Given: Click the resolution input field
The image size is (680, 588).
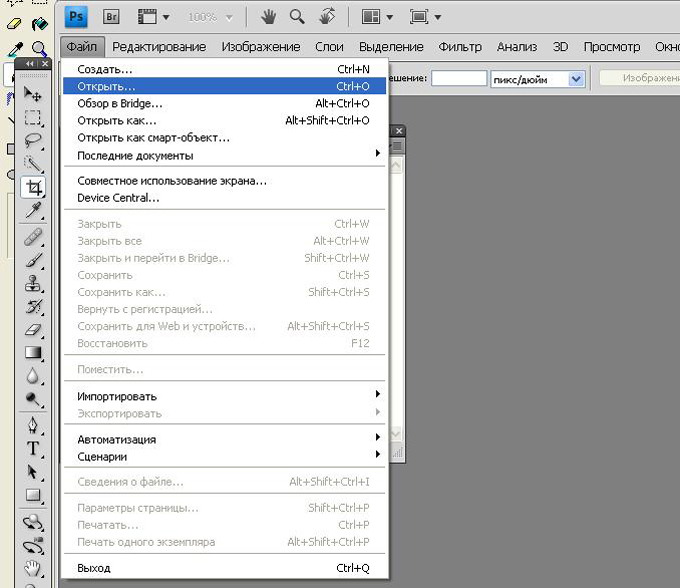Looking at the screenshot, I should coord(458,78).
